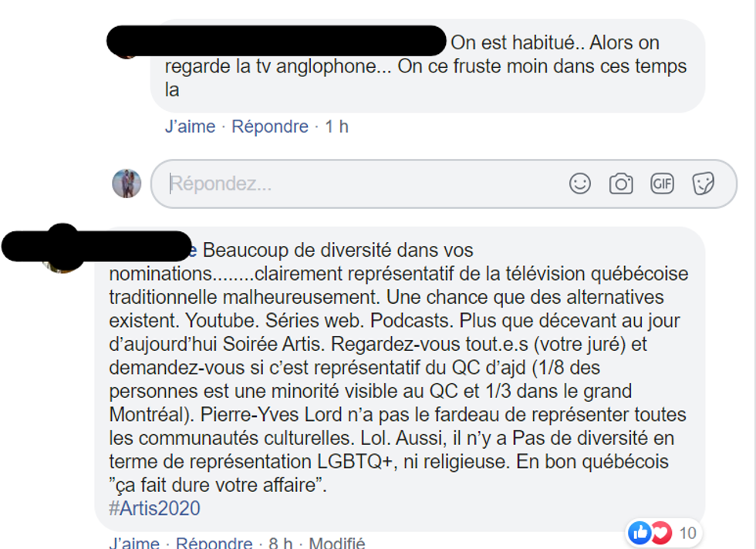Show reactions list by clicking count 10
This screenshot has height=549, width=756.
[687, 532]
